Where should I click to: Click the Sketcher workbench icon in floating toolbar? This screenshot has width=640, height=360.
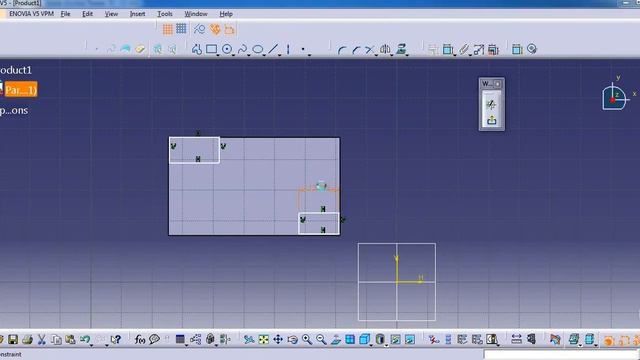tap(491, 105)
